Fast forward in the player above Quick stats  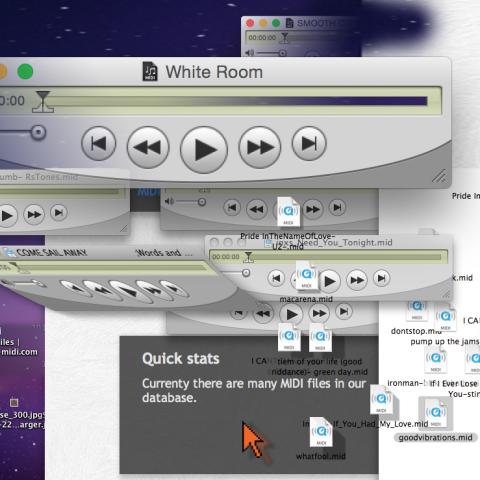(x=319, y=313)
